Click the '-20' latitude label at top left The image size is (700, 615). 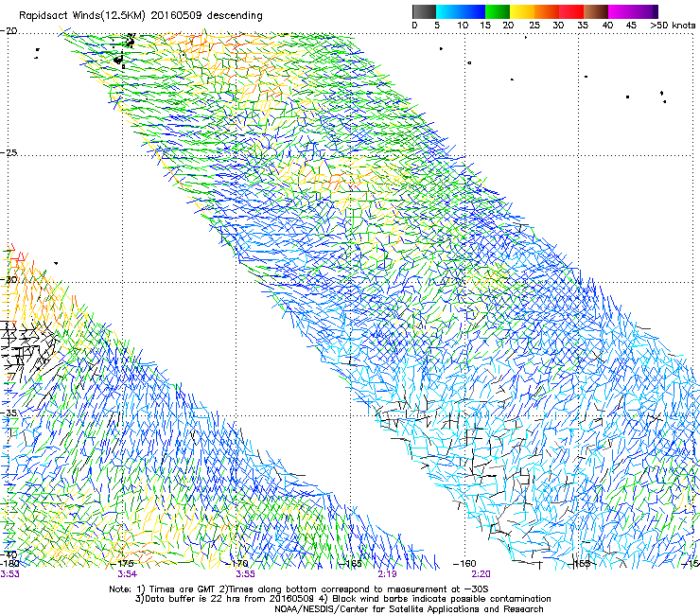point(9,31)
